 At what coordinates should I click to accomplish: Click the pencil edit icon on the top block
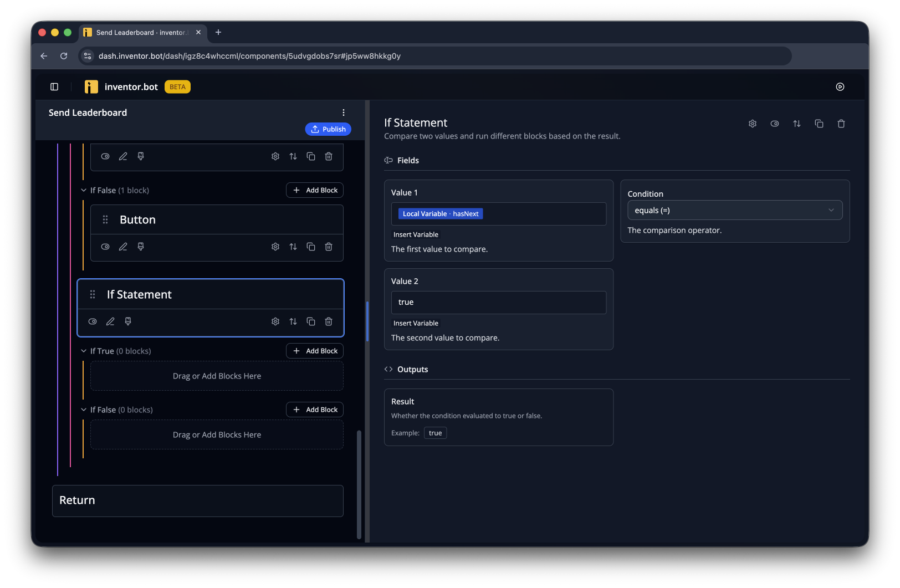click(x=123, y=156)
